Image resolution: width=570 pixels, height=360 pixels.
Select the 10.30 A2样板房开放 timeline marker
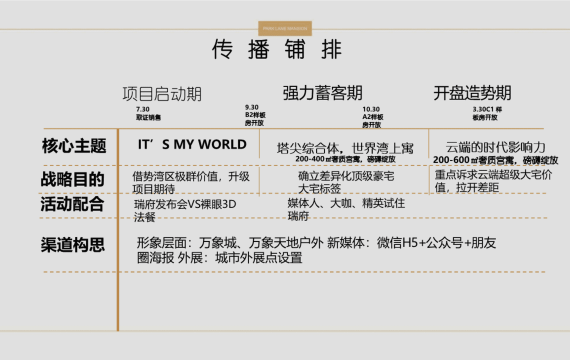(373, 117)
